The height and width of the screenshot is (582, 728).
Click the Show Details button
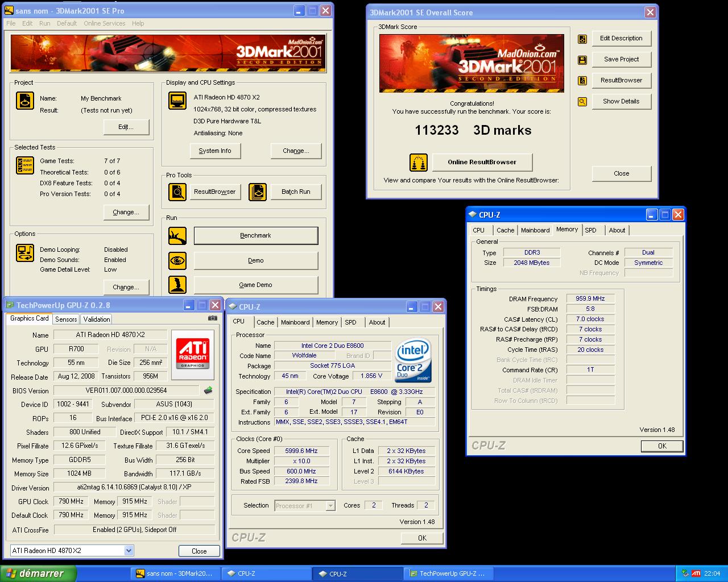[622, 102]
